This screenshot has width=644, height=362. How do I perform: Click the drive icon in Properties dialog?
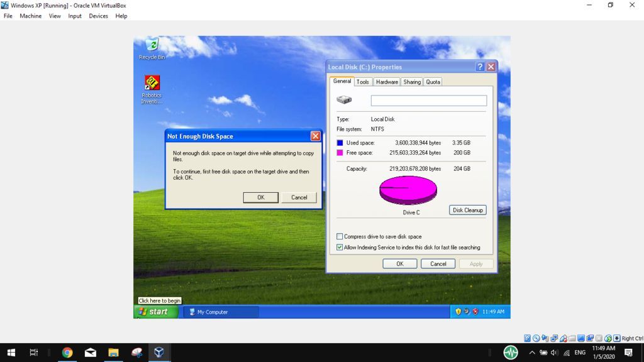(x=344, y=100)
